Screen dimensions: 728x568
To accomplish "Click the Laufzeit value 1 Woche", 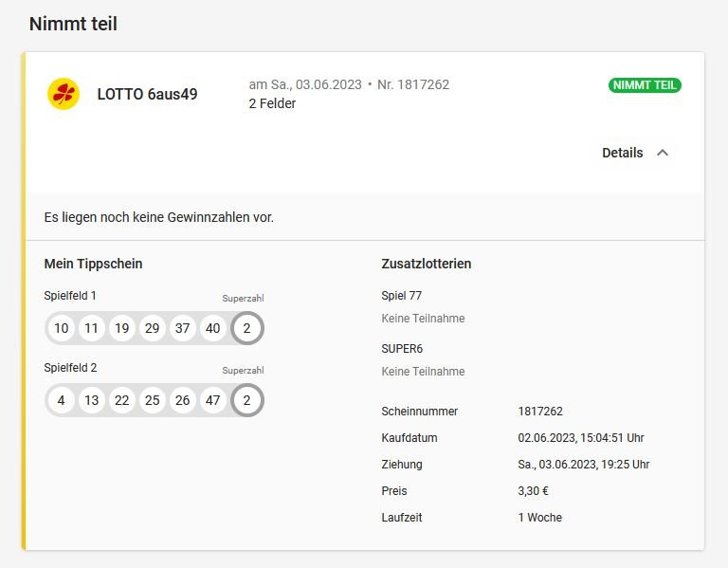I will pyautogui.click(x=540, y=518).
